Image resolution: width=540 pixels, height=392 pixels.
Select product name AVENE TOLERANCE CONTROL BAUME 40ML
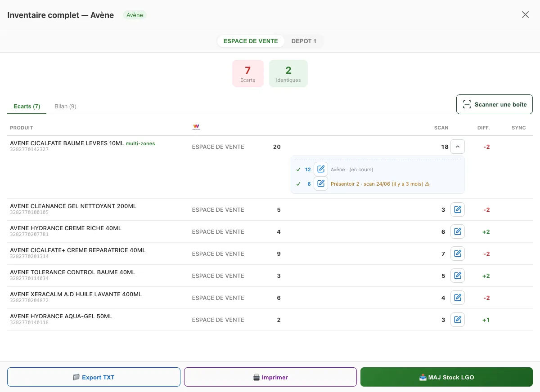tap(73, 272)
